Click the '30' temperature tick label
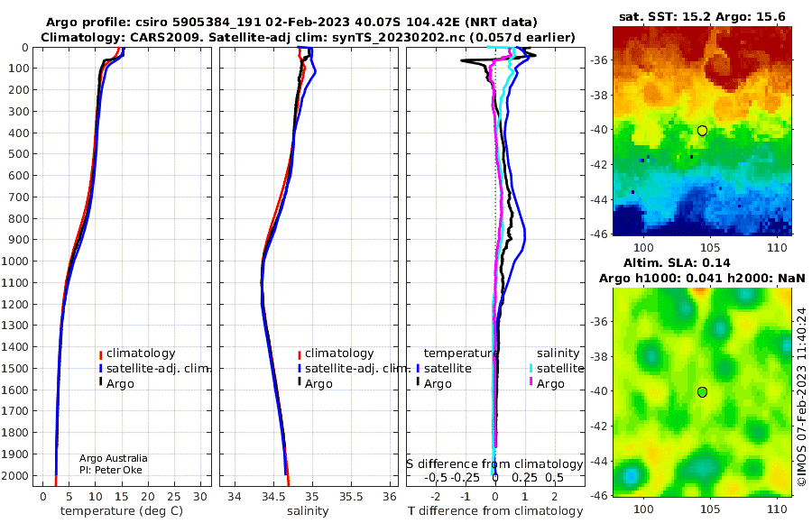This screenshot has height=523, width=812. point(200,497)
